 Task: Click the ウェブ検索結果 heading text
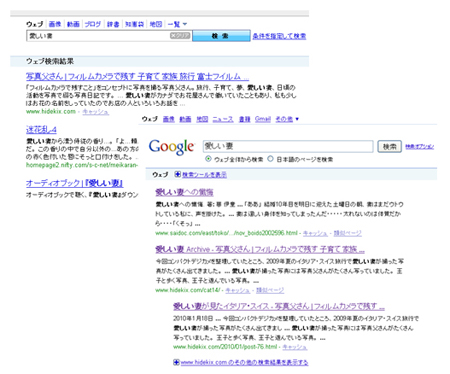50,61
